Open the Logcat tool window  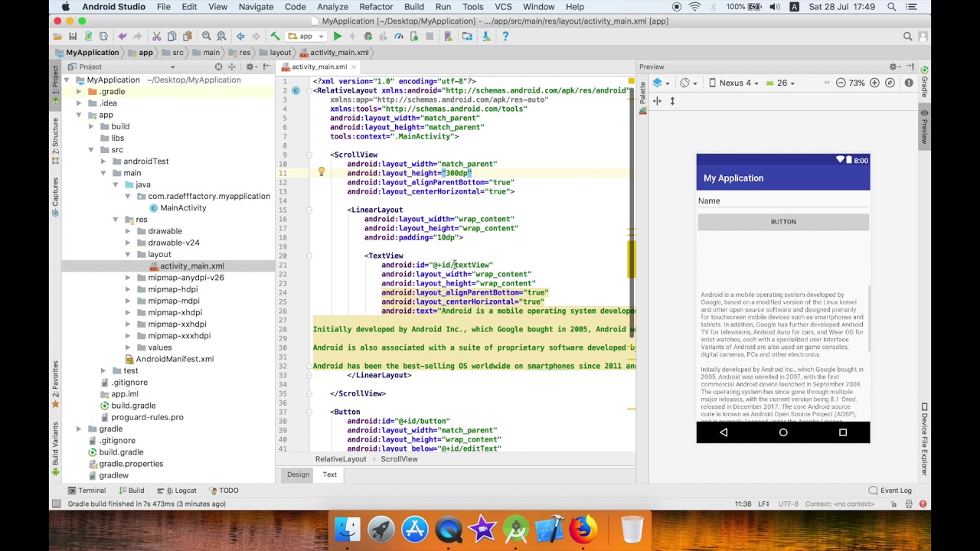[177, 491]
